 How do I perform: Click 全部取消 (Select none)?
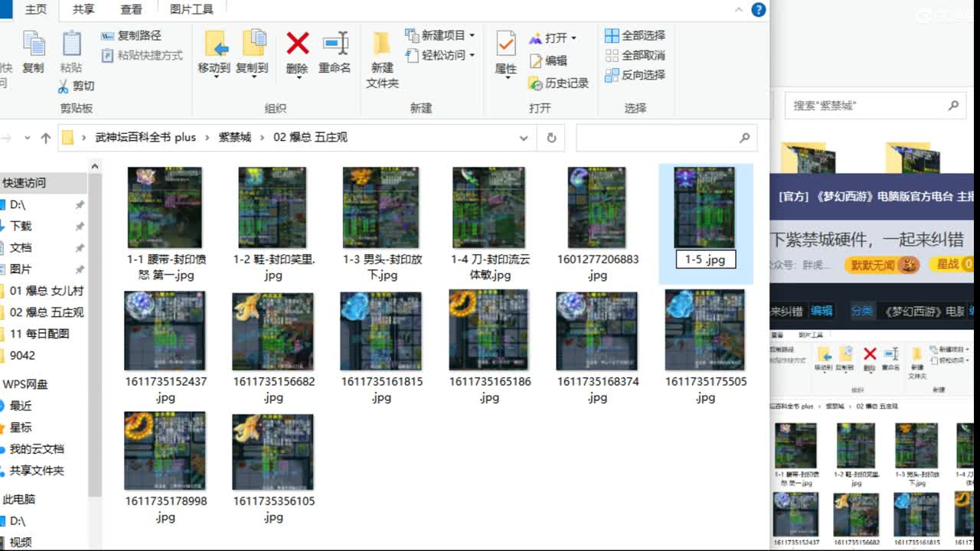click(635, 55)
